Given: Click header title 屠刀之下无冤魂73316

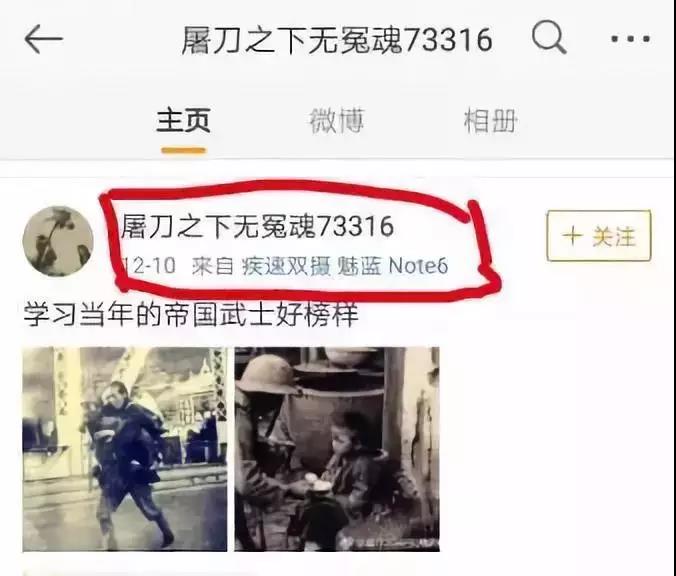Looking at the screenshot, I should (337, 40).
